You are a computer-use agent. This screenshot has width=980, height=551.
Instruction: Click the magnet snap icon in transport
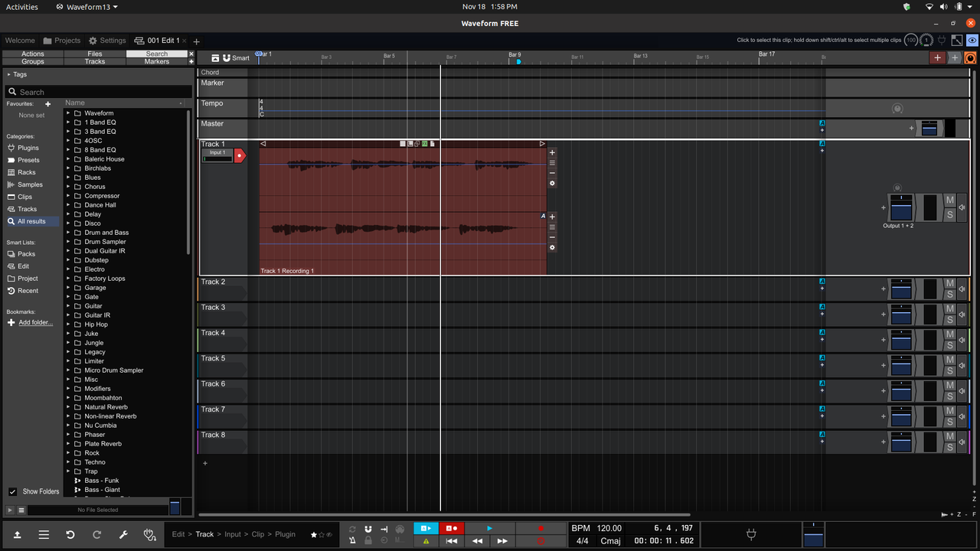tap(368, 529)
